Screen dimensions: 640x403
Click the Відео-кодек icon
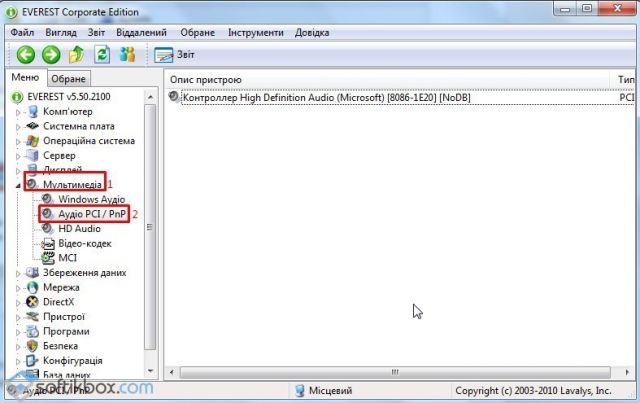(x=48, y=243)
